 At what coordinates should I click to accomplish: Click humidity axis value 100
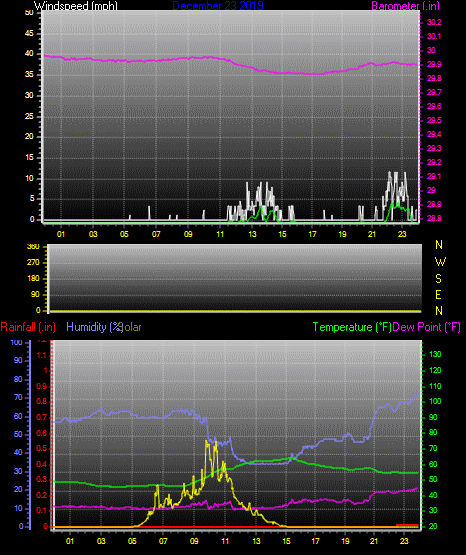pos(16,342)
